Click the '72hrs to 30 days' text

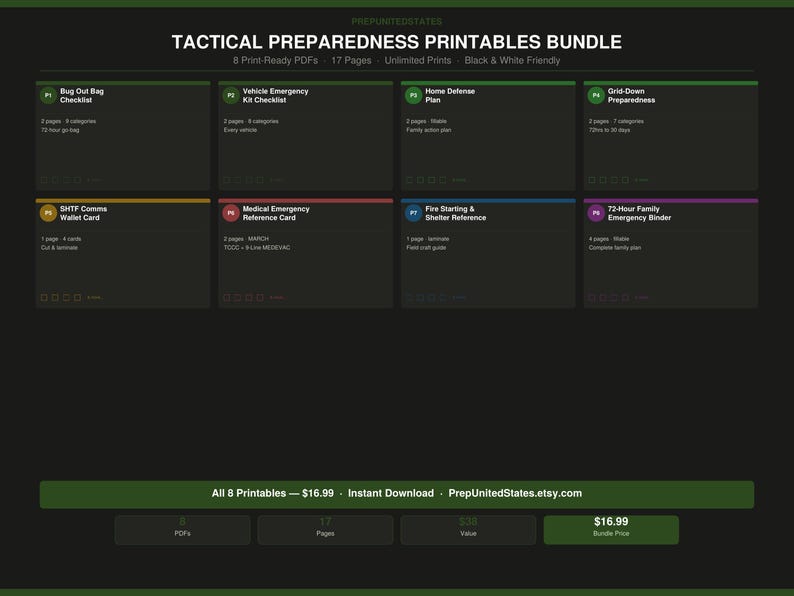pyautogui.click(x=609, y=130)
